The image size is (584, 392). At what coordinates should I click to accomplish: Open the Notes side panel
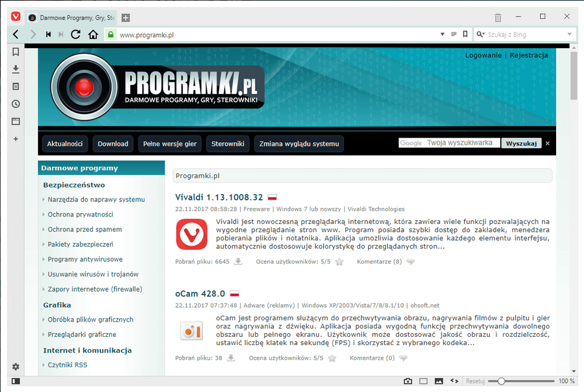click(x=16, y=86)
